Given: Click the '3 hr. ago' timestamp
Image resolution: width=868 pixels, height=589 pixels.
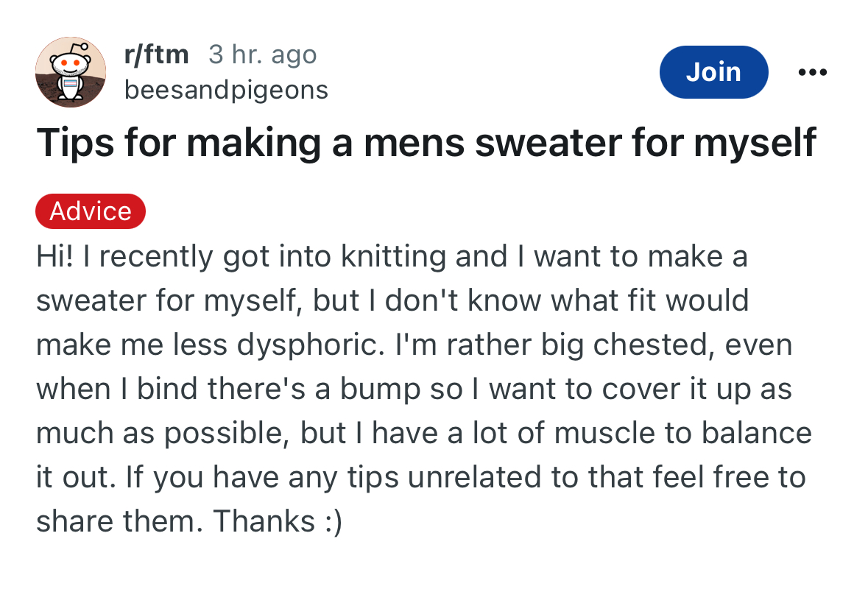Looking at the screenshot, I should click(262, 54).
